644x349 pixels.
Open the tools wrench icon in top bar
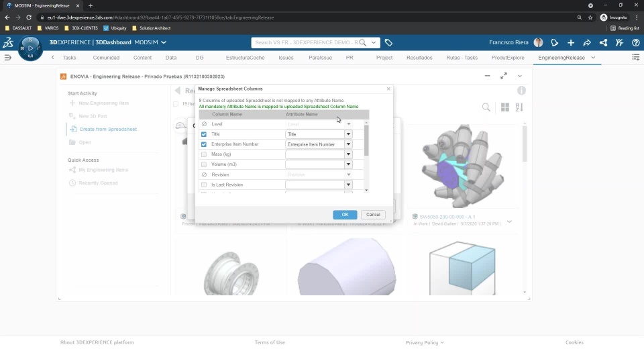619,43
